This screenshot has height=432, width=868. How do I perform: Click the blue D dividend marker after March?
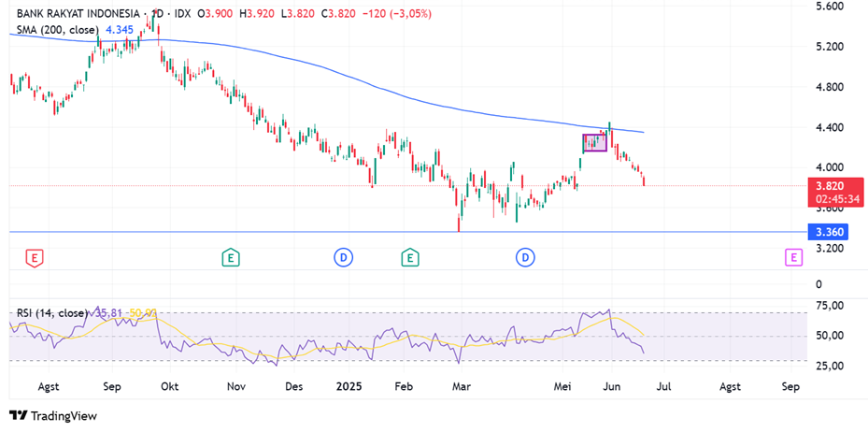[x=526, y=257]
